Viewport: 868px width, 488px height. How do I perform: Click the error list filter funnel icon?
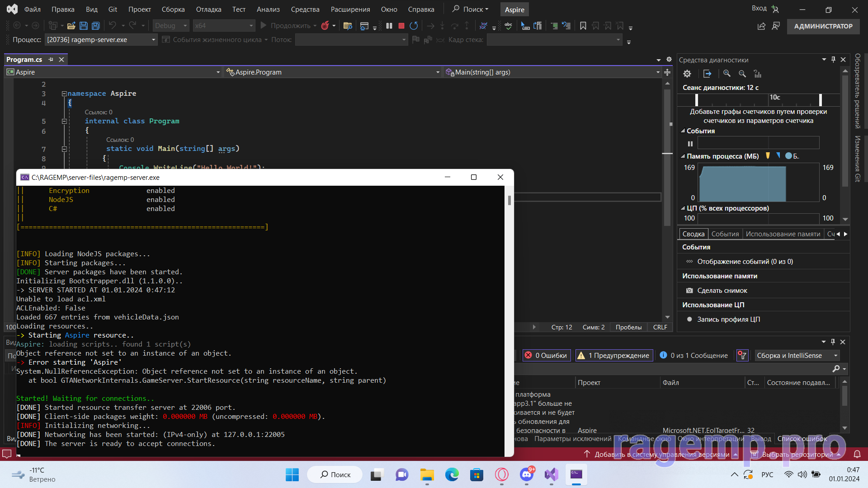(742, 356)
